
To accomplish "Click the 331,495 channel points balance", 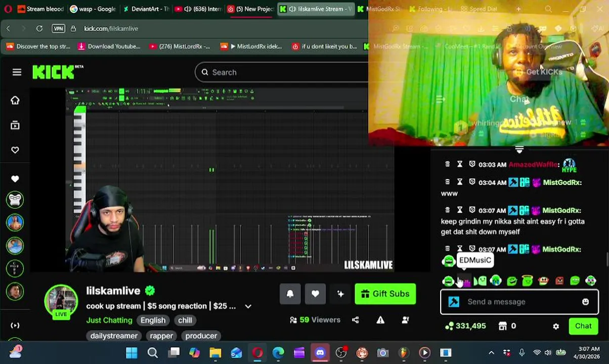I will 465,326.
